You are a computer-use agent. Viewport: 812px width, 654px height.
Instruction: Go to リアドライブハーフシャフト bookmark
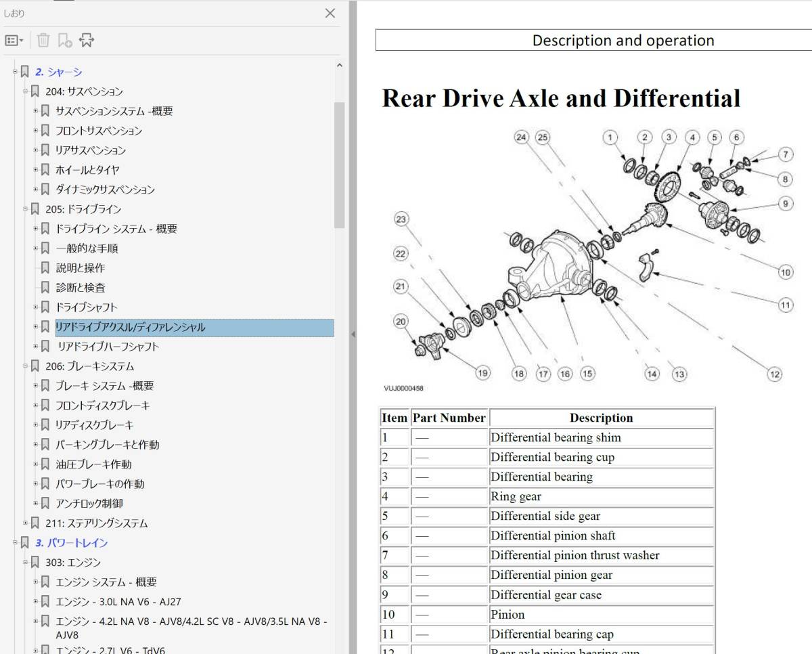(108, 347)
